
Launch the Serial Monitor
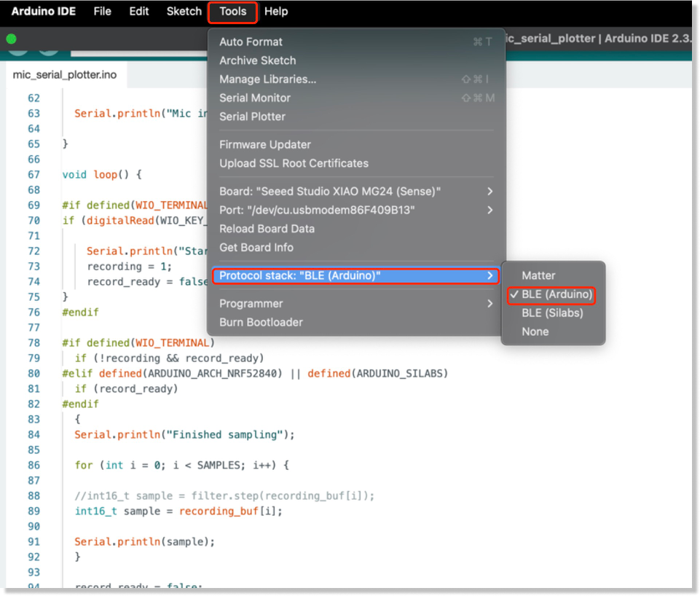[x=355, y=98]
